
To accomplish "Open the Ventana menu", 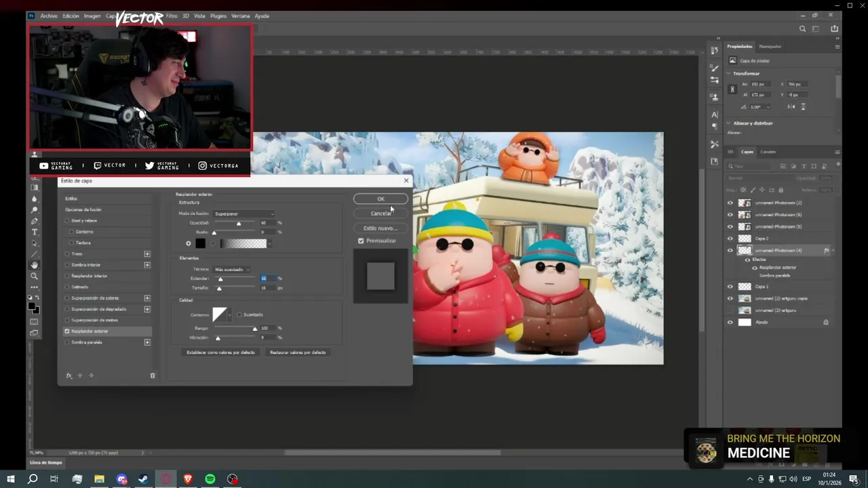I will pos(240,16).
